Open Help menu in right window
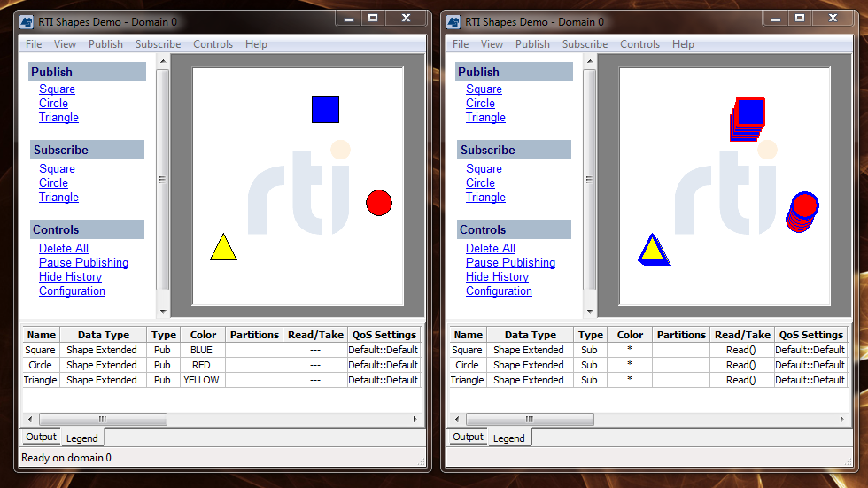The width and height of the screenshot is (868, 488). point(683,44)
